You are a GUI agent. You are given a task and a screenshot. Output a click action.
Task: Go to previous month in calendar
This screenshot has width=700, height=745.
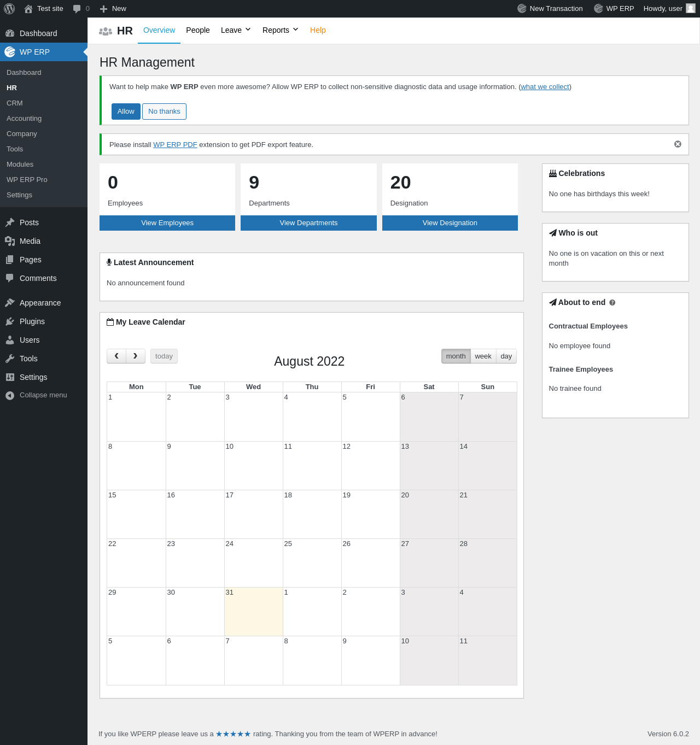116,356
